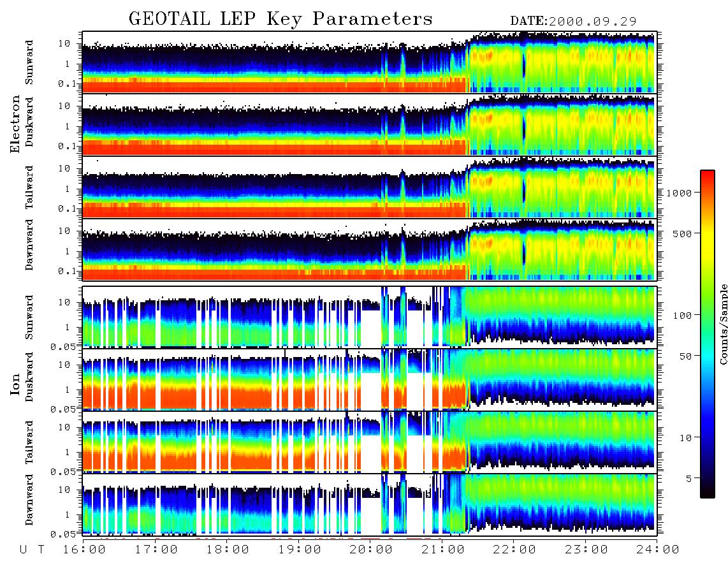Click the Duskward label of Ion group
The height and width of the screenshot is (561, 728).
click(29, 377)
